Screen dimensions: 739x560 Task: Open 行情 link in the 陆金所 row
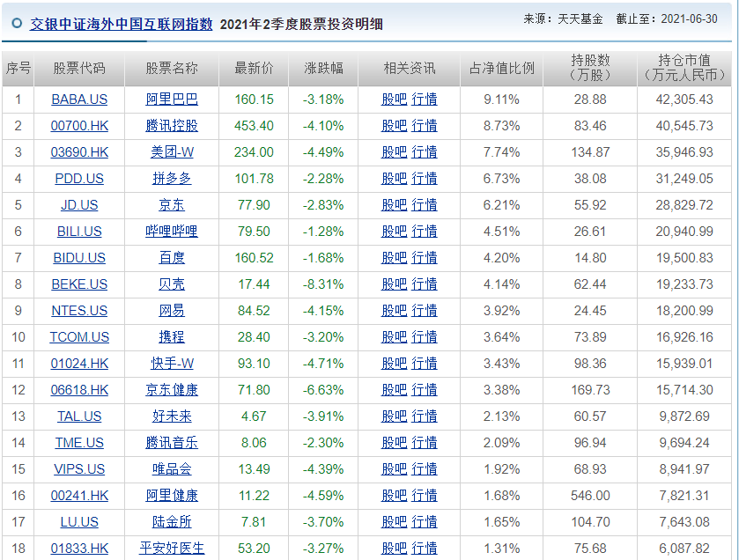point(425,521)
